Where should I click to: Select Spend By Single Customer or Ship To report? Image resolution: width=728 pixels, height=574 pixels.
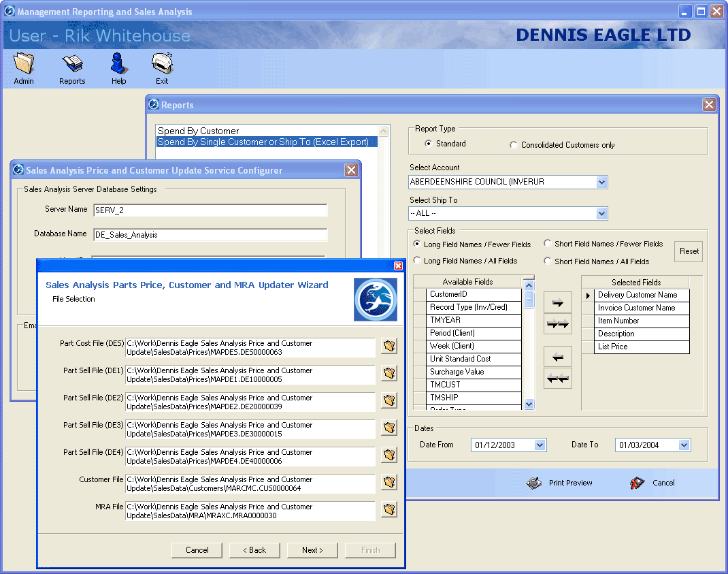pos(267,142)
